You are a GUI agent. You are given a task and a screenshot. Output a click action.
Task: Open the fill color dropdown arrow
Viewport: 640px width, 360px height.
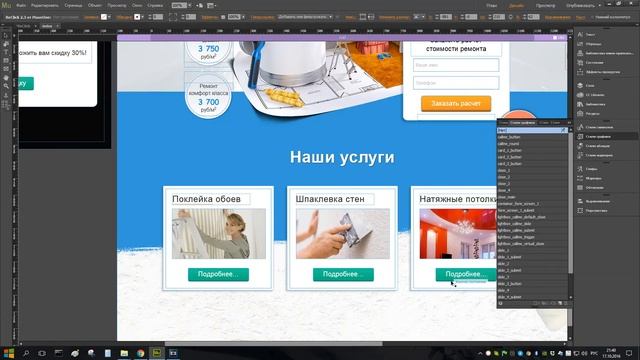pos(109,17)
